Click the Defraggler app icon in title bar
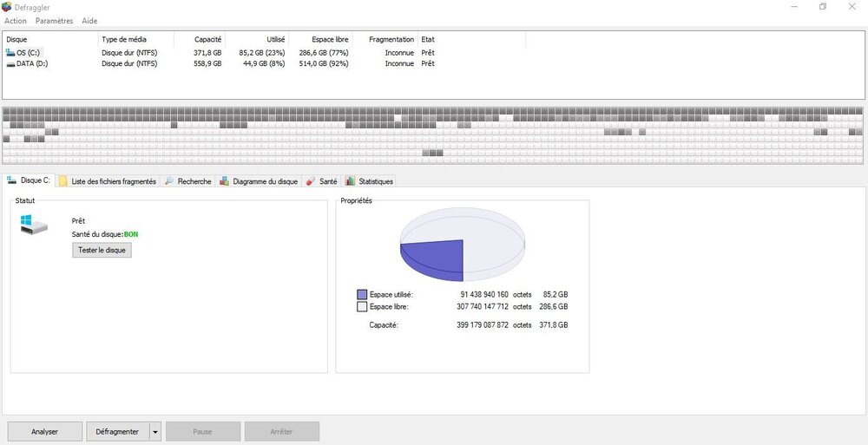 pyautogui.click(x=7, y=7)
